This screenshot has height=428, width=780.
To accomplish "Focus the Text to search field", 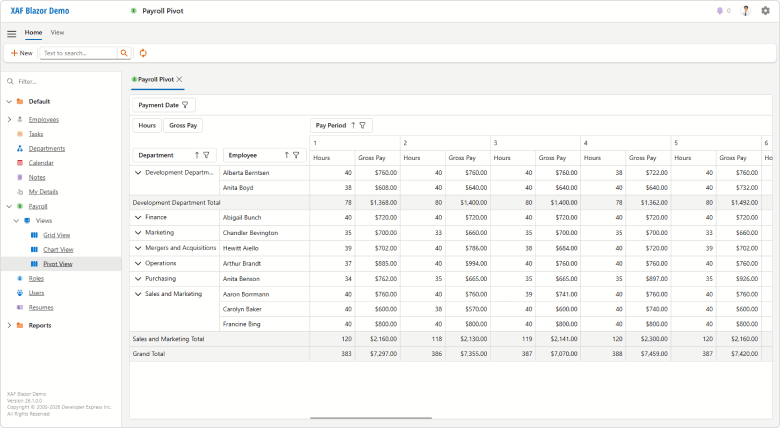I will pos(79,53).
